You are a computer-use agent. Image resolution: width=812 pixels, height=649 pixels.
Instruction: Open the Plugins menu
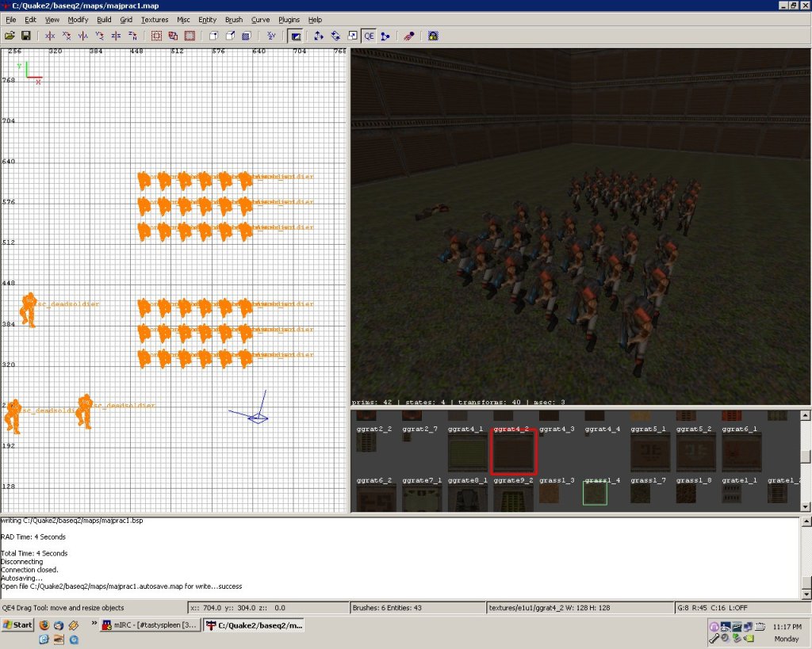289,19
